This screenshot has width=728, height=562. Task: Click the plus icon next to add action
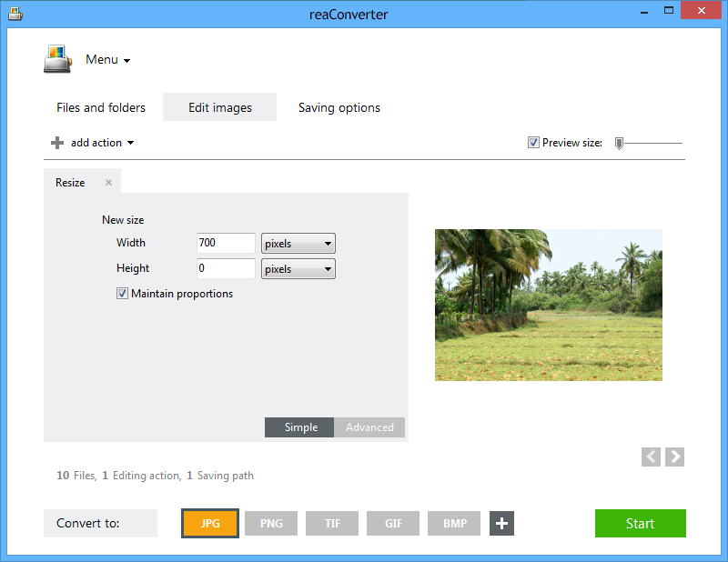[x=57, y=143]
